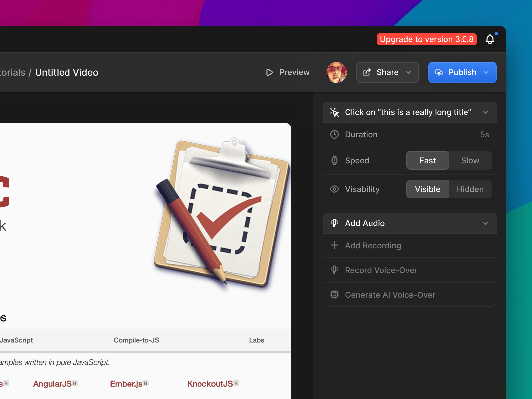Click the Share button label

click(388, 72)
